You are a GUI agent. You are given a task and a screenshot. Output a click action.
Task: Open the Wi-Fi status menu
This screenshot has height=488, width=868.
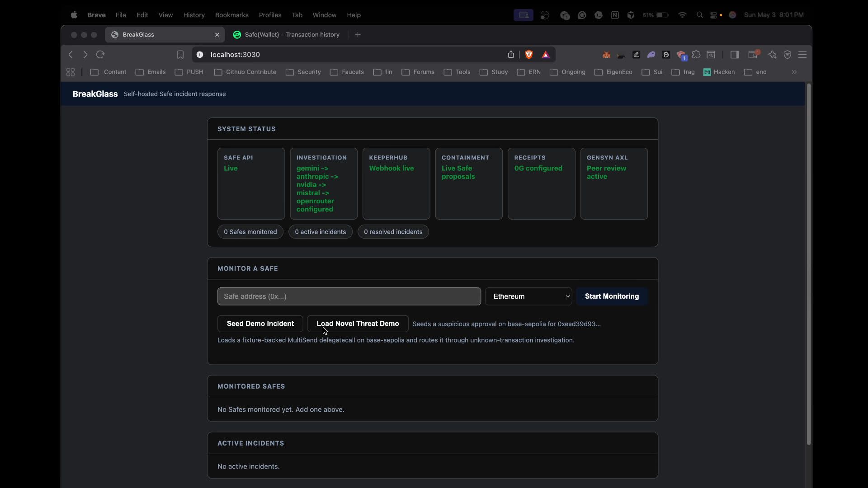(682, 15)
